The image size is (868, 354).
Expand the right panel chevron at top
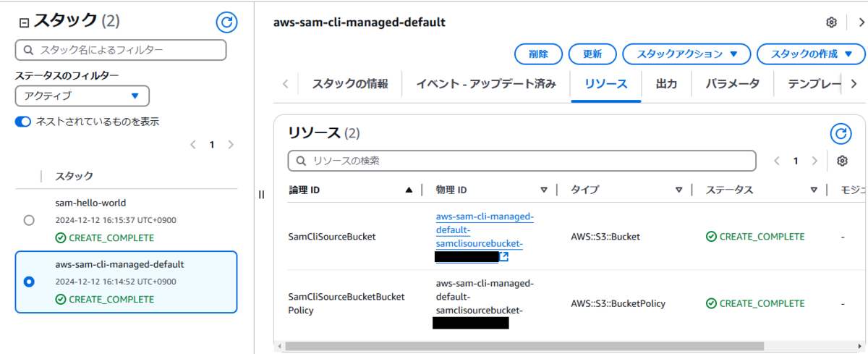click(x=861, y=22)
